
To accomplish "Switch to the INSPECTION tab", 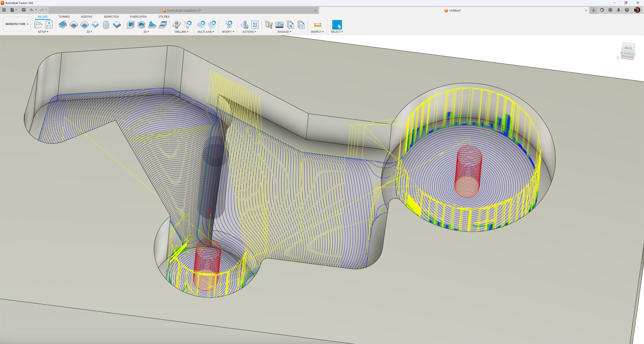I will click(111, 17).
